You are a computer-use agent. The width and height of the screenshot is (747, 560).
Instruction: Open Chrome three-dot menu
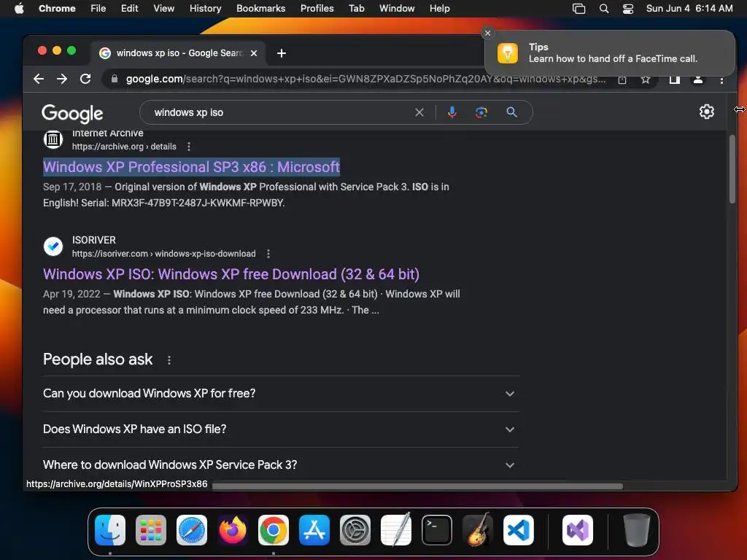(721, 80)
